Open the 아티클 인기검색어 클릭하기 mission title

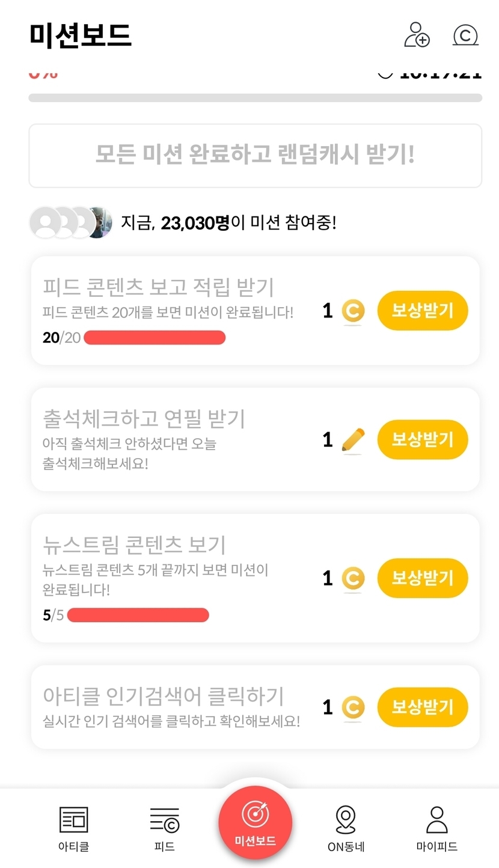tap(163, 697)
